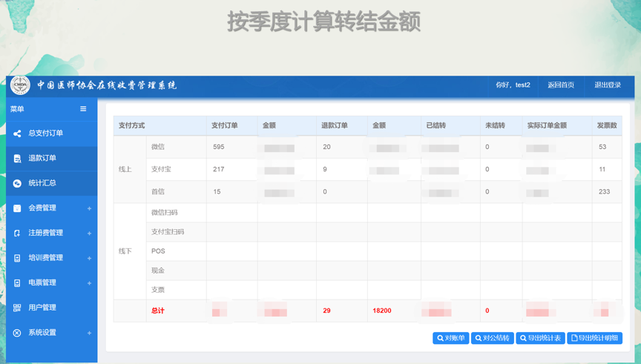This screenshot has width=641, height=364.
Task: Click the 导出统计明细 button
Action: point(594,338)
